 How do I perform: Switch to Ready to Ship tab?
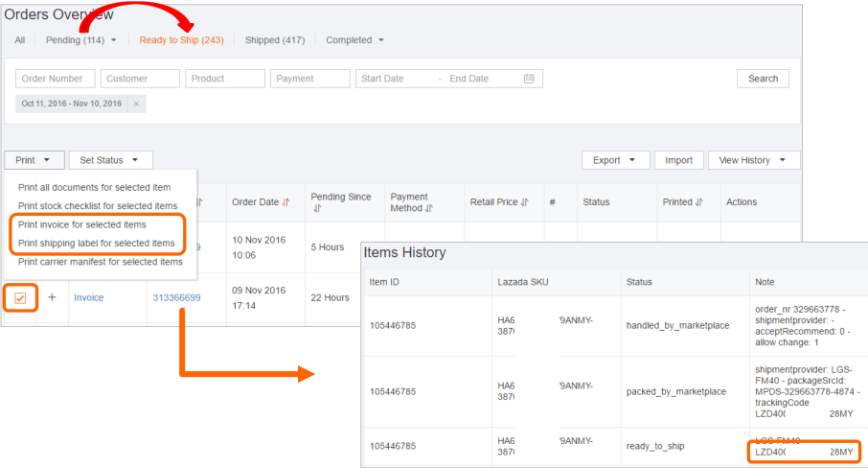pos(181,40)
